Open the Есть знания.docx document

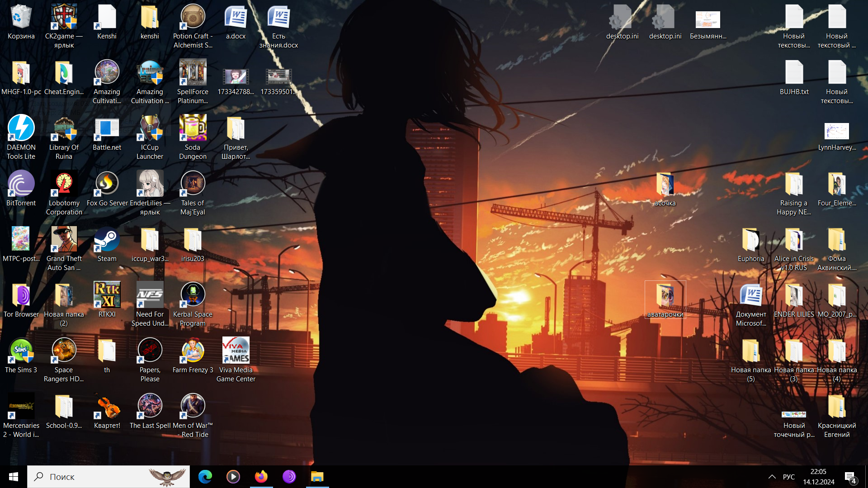[278, 26]
